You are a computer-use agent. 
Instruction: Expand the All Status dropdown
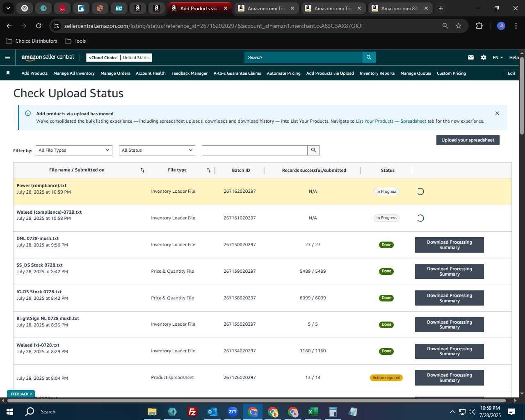pos(157,150)
